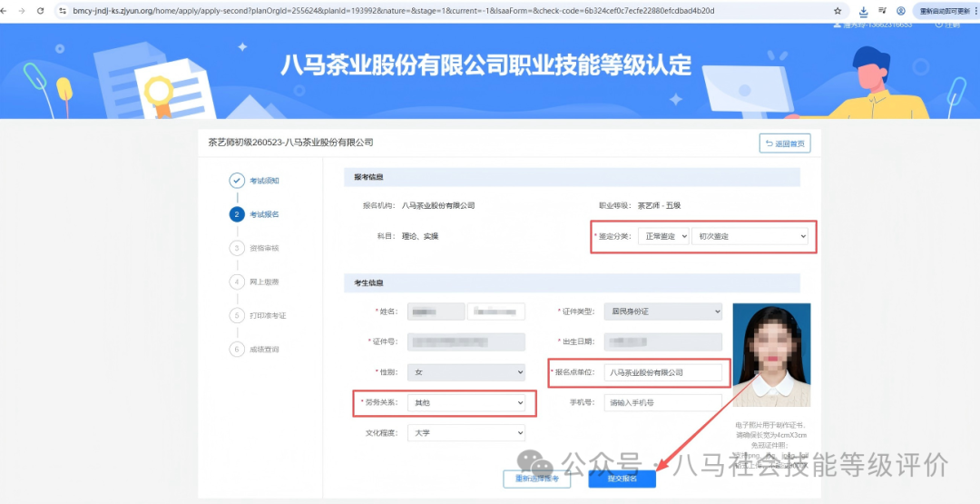
Task: Open the 性别 dropdown showing 女
Action: click(466, 372)
